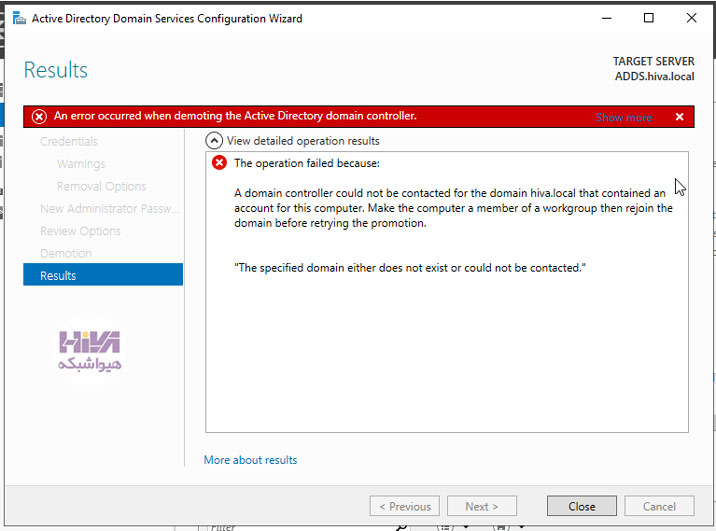Screen dimensions: 716x531
Task: Select Warnings step in sidebar
Action: [x=81, y=163]
